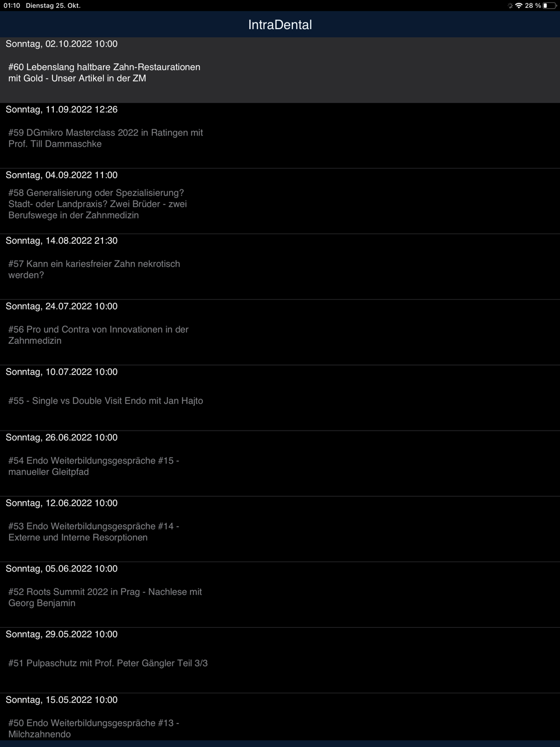The image size is (560, 747).
Task: Open episode #56 Pro und Contra
Action: [x=98, y=335]
